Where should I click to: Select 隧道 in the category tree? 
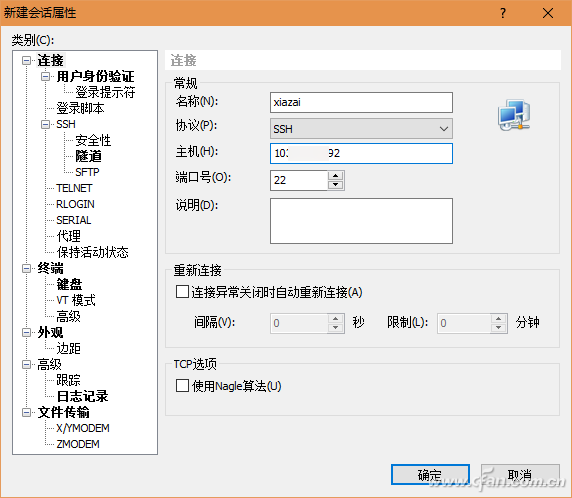pos(88,156)
